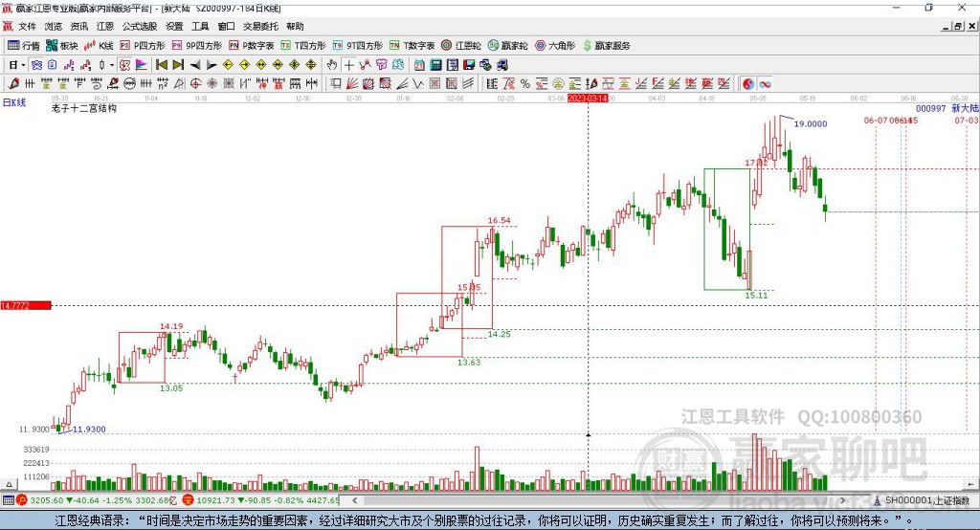This screenshot has width=980, height=530.
Task: Click the 2023-03-14 date marker
Action: pos(588,99)
